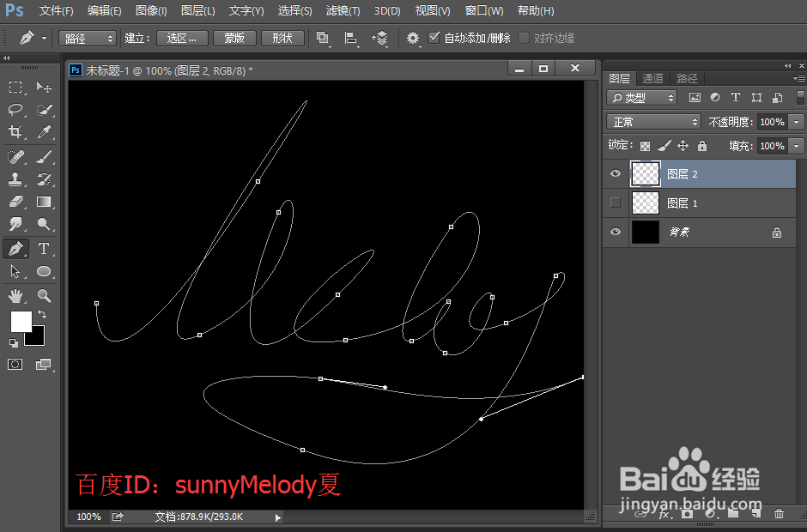Select the Eraser tool
807x532 pixels.
coord(15,202)
